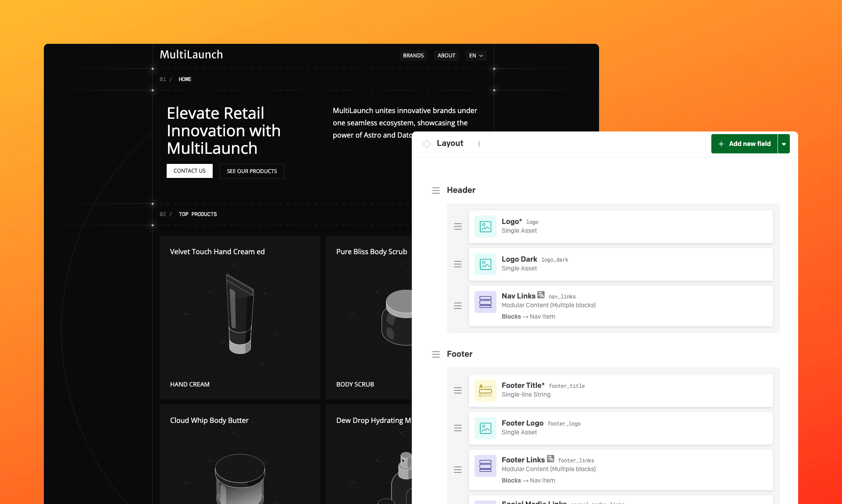
Task: Click the CONTACT US button
Action: coord(189,171)
